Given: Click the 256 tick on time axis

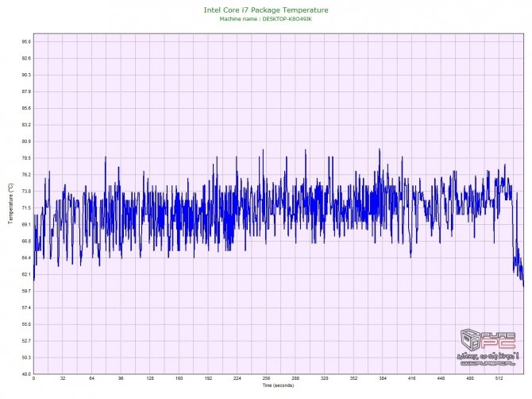Looking at the screenshot, I should [x=266, y=378].
